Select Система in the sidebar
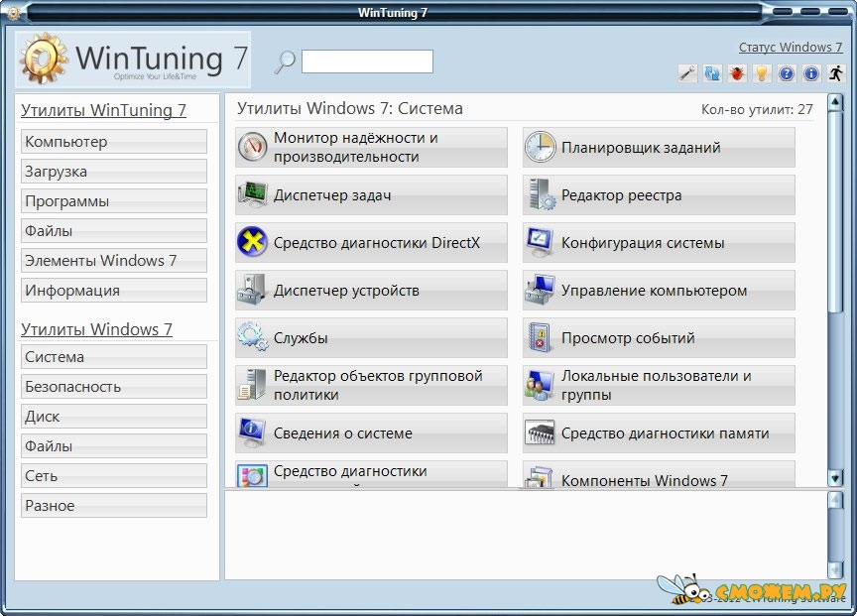The width and height of the screenshot is (857, 616). pos(114,356)
